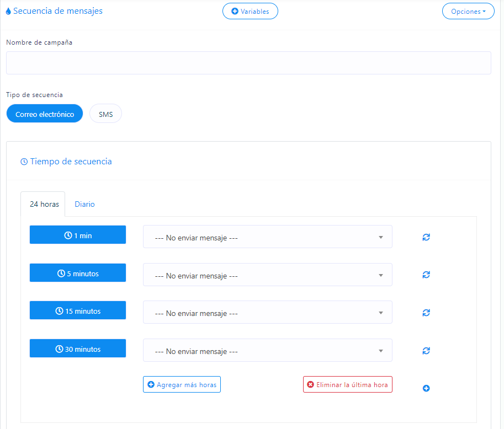Click refresh icon beside 5 minutos row
The image size is (504, 429).
(x=426, y=275)
